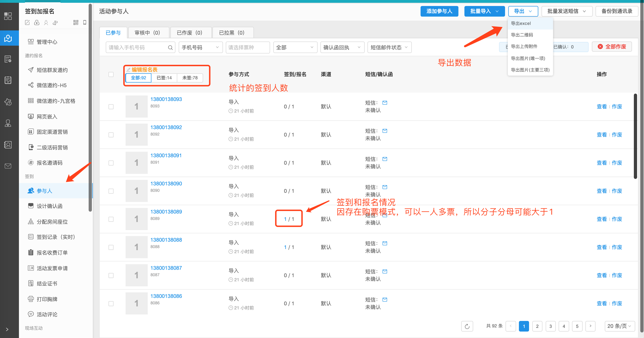Open the 短信邮件状态 dropdown
This screenshot has height=338, width=644.
[389, 47]
